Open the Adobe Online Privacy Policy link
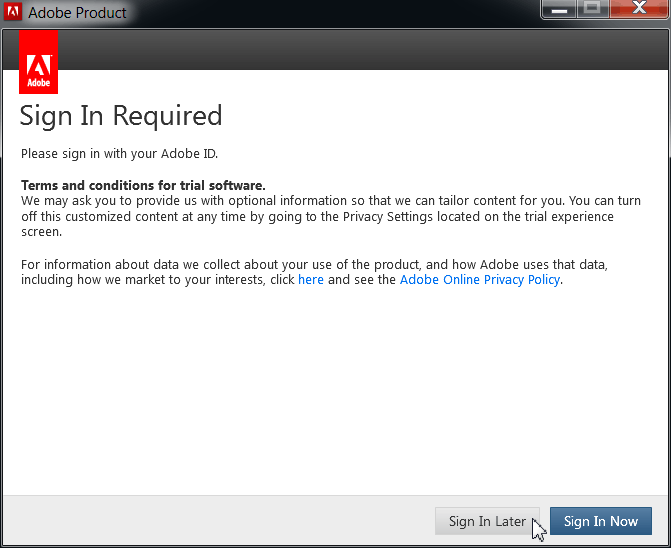The height and width of the screenshot is (548, 671). pos(480,280)
